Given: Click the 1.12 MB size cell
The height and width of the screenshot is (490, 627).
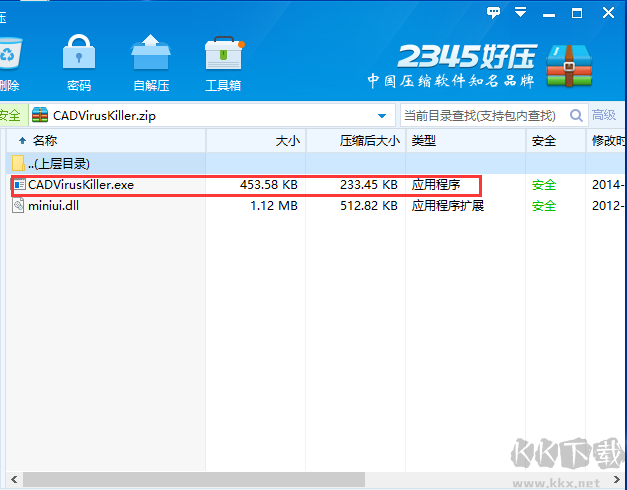Looking at the screenshot, I should (274, 206).
